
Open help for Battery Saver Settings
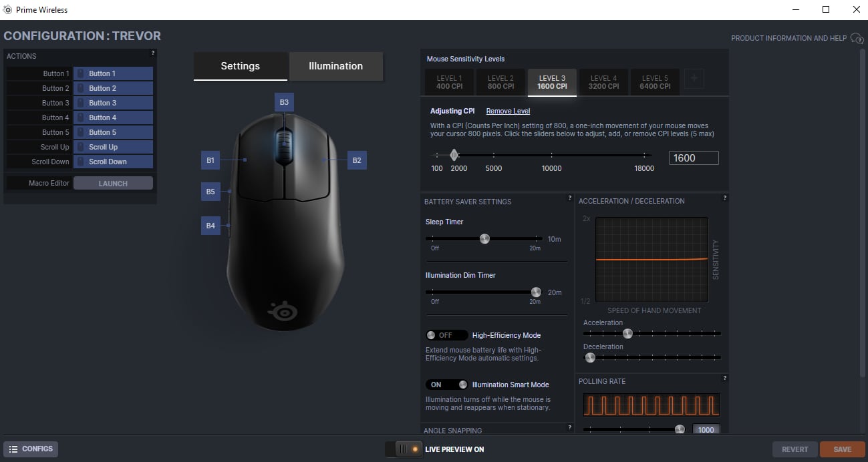[569, 198]
